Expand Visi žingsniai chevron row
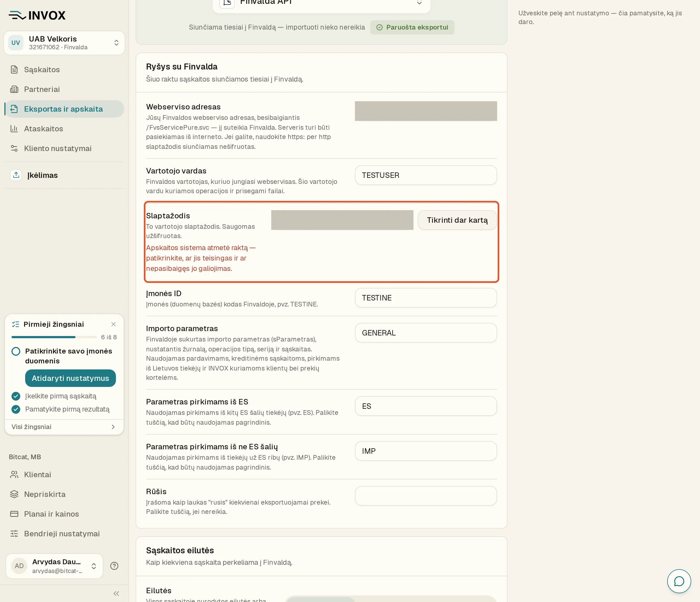This screenshot has width=700, height=602. click(x=64, y=427)
